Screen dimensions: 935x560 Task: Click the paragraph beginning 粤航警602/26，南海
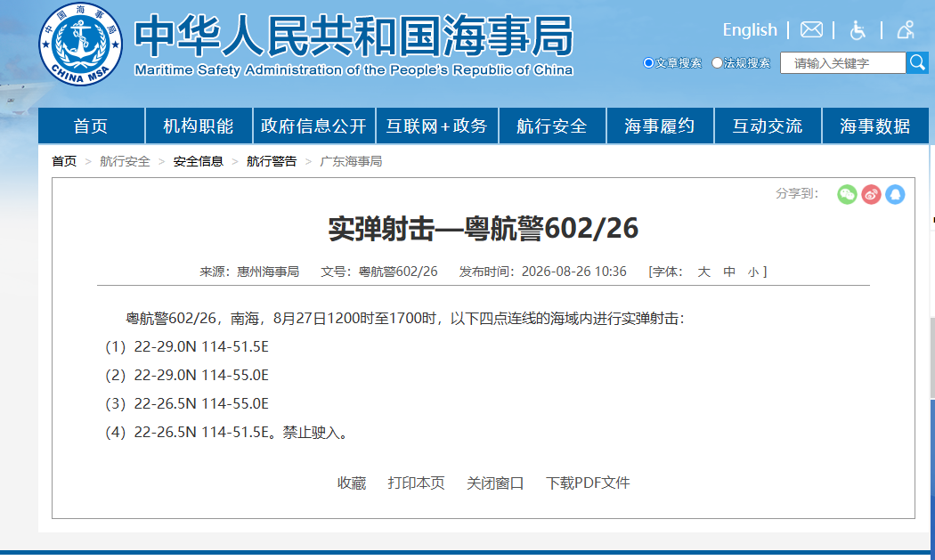[x=405, y=319]
